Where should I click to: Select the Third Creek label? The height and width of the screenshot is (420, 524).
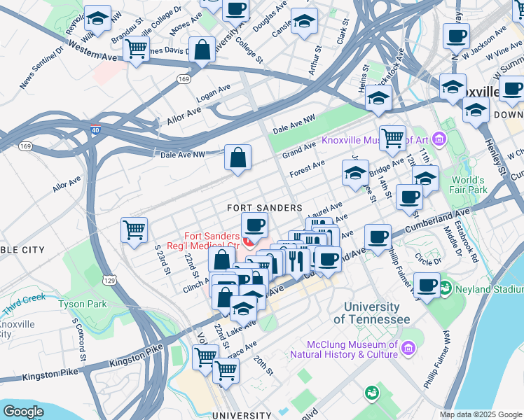[x=24, y=304]
